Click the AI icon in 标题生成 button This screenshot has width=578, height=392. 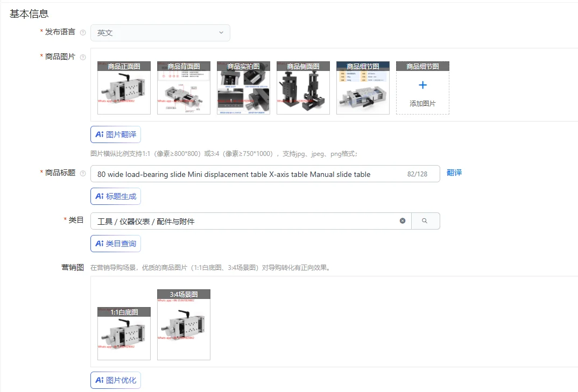pos(100,196)
